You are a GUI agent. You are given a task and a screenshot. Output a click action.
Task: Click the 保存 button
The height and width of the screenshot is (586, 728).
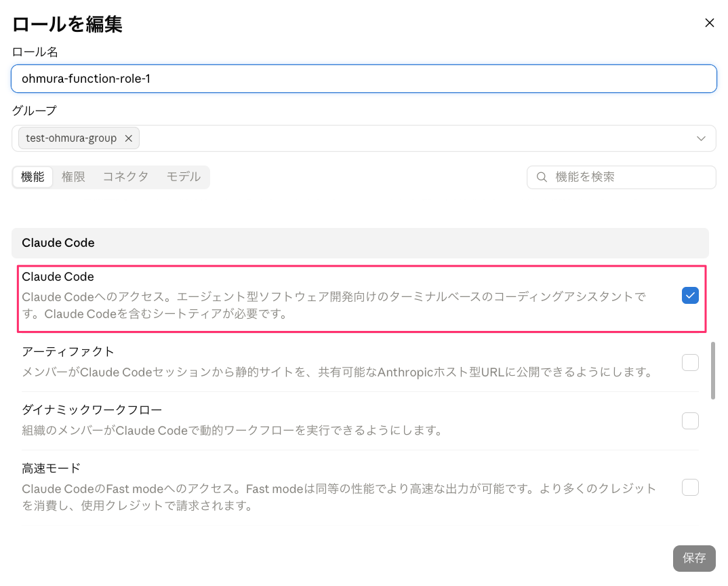pos(694,558)
